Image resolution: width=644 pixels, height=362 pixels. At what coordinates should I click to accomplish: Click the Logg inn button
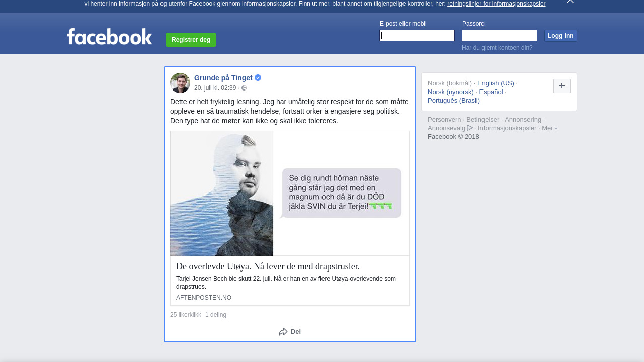(560, 36)
